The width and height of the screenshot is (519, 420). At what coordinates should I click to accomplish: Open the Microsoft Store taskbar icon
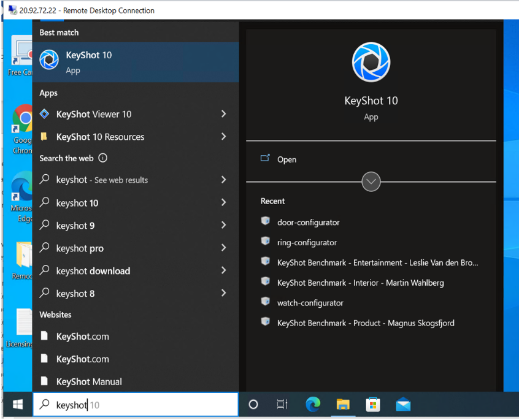pos(372,404)
